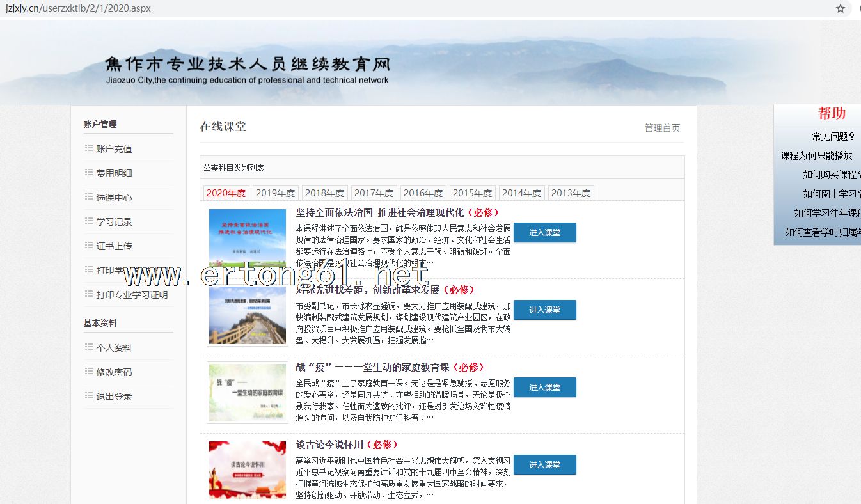
Task: Click the list icon beside 个人资料
Action: click(x=89, y=347)
